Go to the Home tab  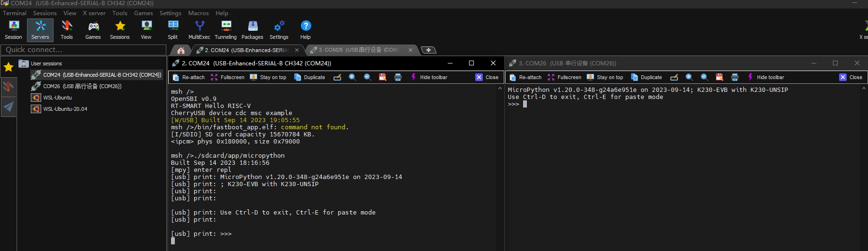(x=181, y=50)
